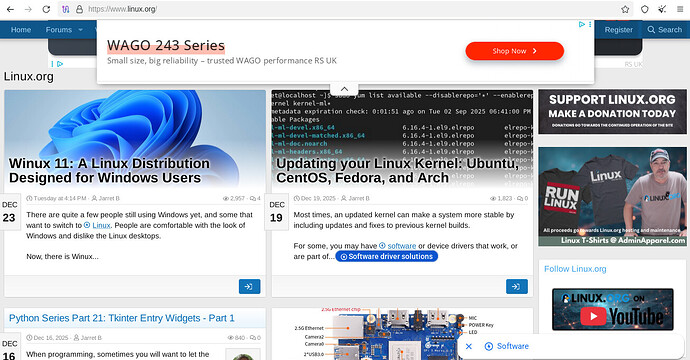
Task: Click the Linux T-Shirts AdminApparel banner
Action: click(x=612, y=197)
